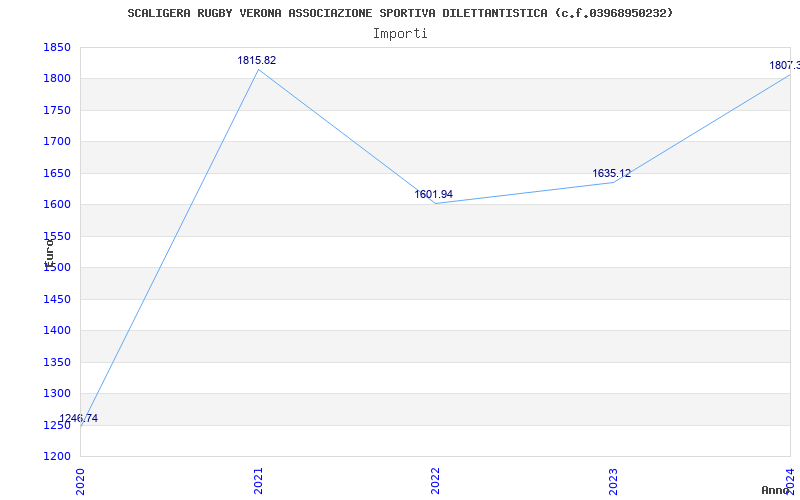Image resolution: width=800 pixels, height=500 pixels.
Task: Click the 1200 y-axis tick label
Action: 57,457
